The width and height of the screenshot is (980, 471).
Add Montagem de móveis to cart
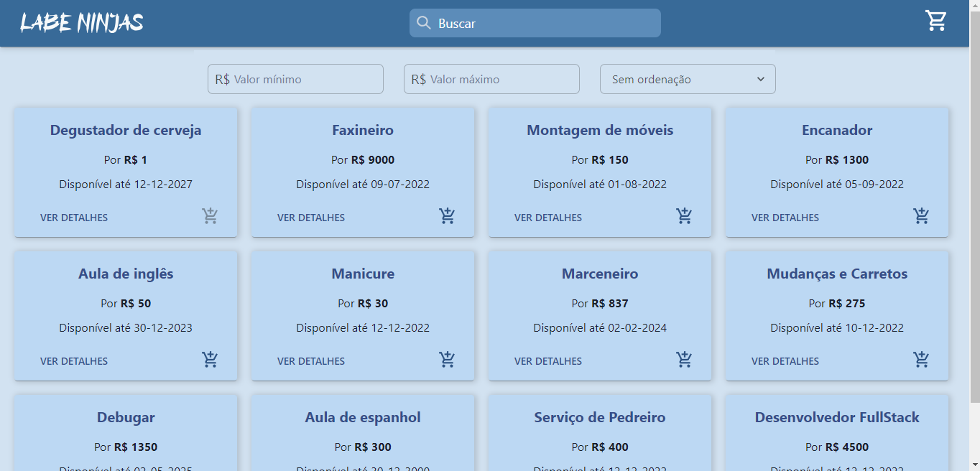tap(684, 216)
